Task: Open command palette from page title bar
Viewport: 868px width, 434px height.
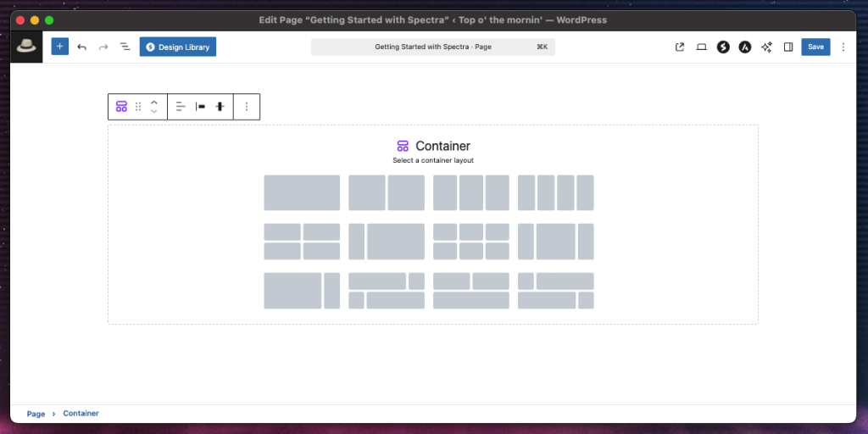Action: point(432,47)
